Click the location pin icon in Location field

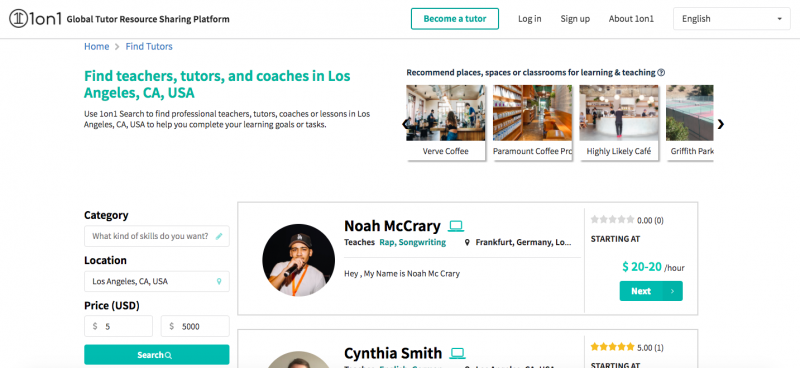pos(219,281)
